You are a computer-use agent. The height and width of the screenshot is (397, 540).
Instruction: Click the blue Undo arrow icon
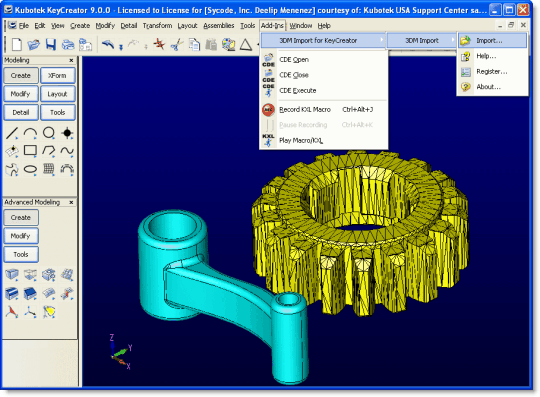click(x=108, y=44)
